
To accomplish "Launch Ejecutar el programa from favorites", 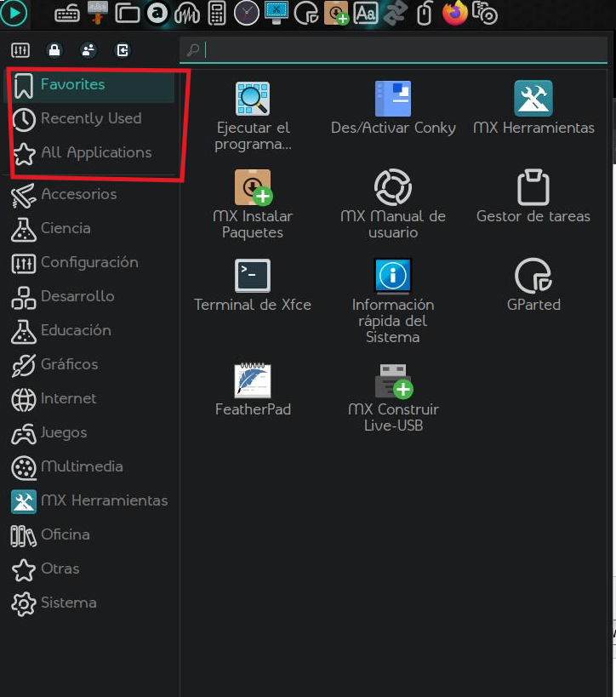I will (253, 117).
